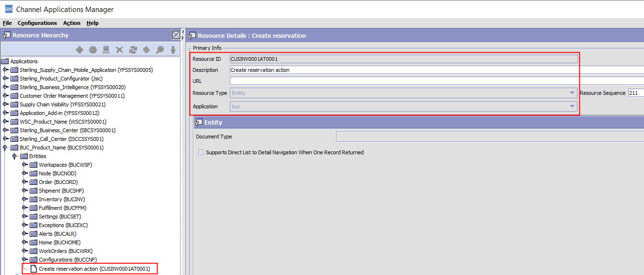The width and height of the screenshot is (644, 275).
Task: Click the folder icon beside Sterling_Business_Center
Action: pos(14,130)
